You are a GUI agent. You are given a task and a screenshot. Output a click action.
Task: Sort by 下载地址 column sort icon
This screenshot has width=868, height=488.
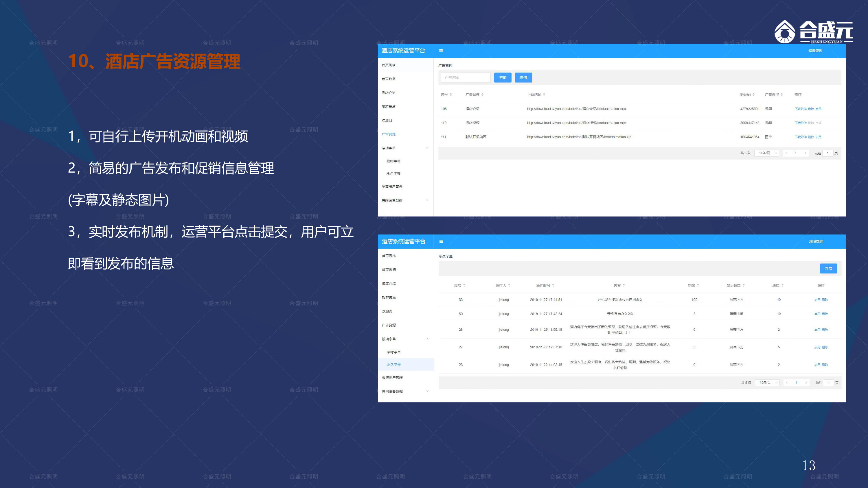(x=544, y=95)
